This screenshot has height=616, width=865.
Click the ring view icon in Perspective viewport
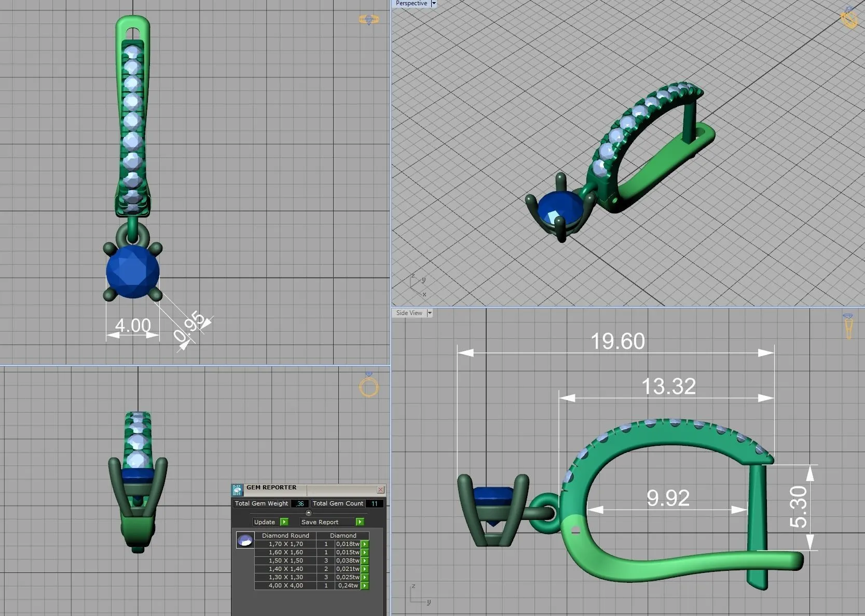849,19
